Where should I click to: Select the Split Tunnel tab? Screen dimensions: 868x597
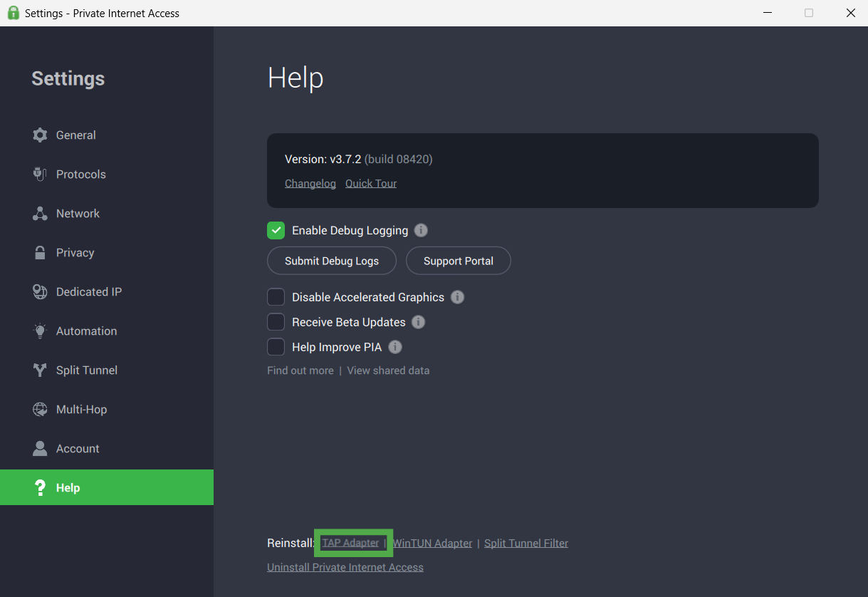pyautogui.click(x=107, y=370)
